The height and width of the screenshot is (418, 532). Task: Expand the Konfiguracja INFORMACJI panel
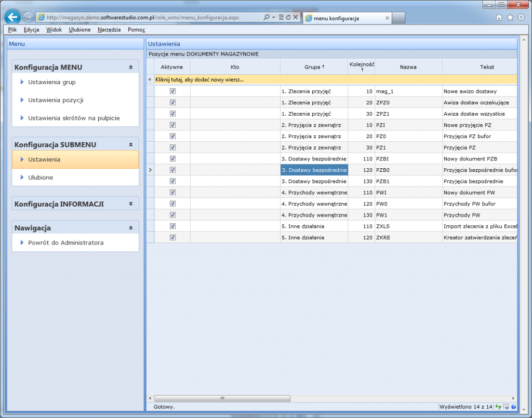[x=131, y=205]
